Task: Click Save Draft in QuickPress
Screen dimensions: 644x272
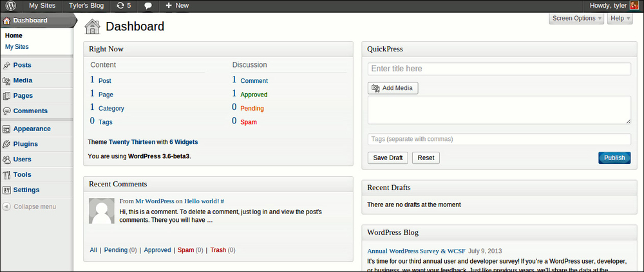Action: 388,158
